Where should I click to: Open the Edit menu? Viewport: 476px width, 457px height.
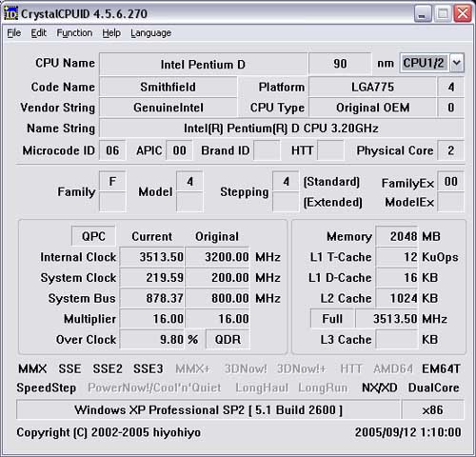point(38,32)
